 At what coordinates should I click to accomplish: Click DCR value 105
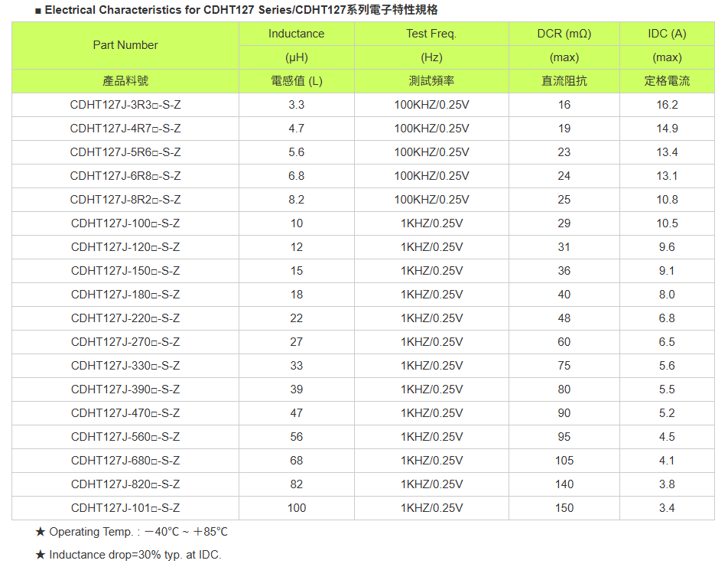[x=564, y=460]
